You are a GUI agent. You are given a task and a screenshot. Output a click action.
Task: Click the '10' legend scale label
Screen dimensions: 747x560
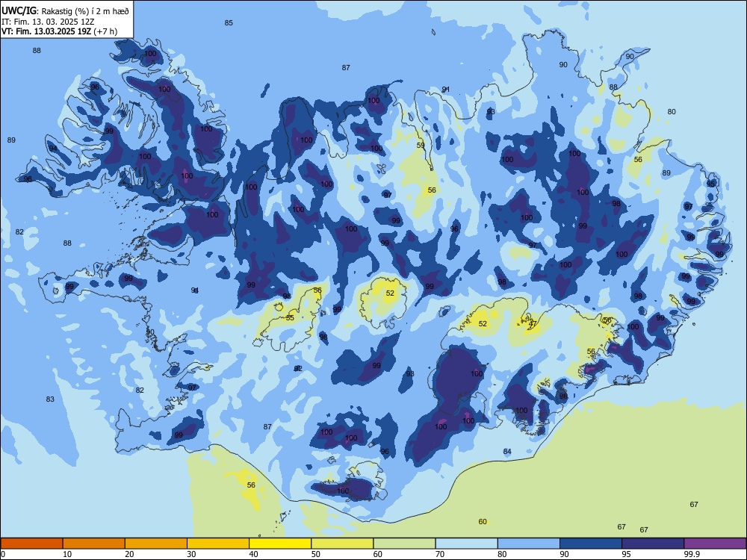tap(67, 554)
